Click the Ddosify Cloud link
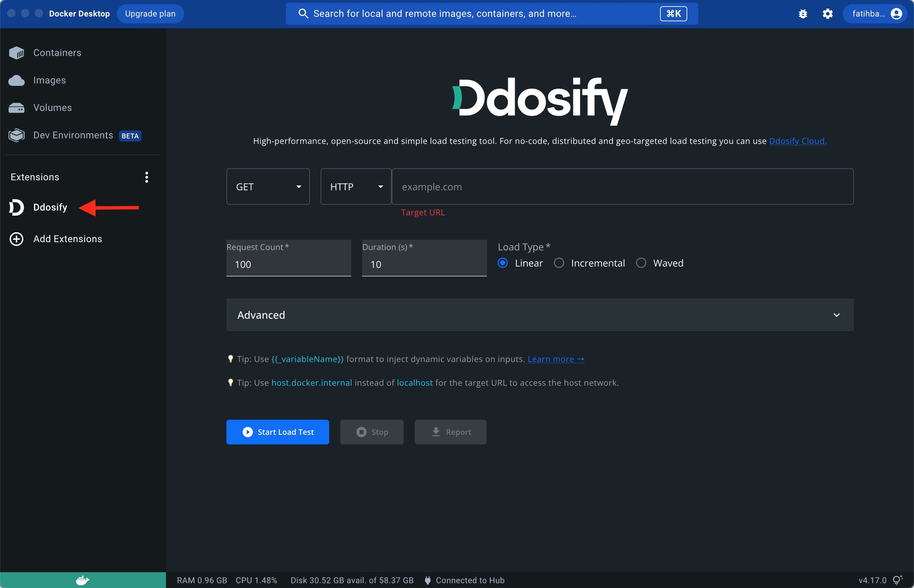The width and height of the screenshot is (914, 588). point(798,140)
